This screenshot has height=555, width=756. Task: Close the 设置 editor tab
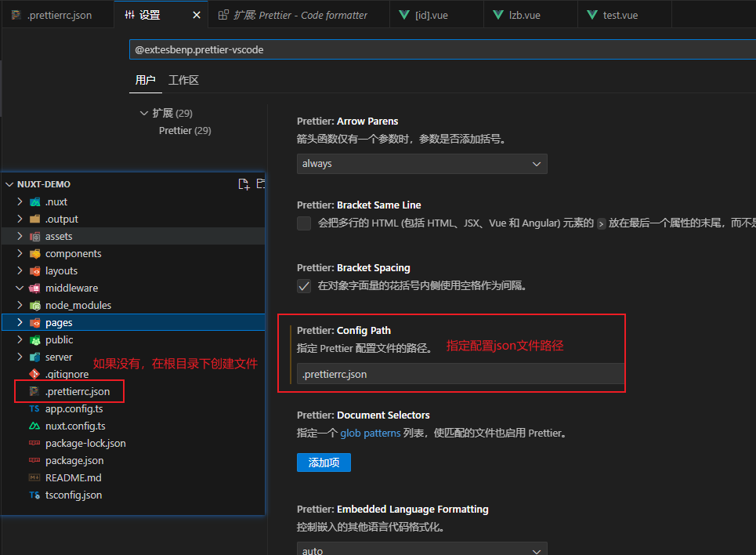tap(196, 15)
